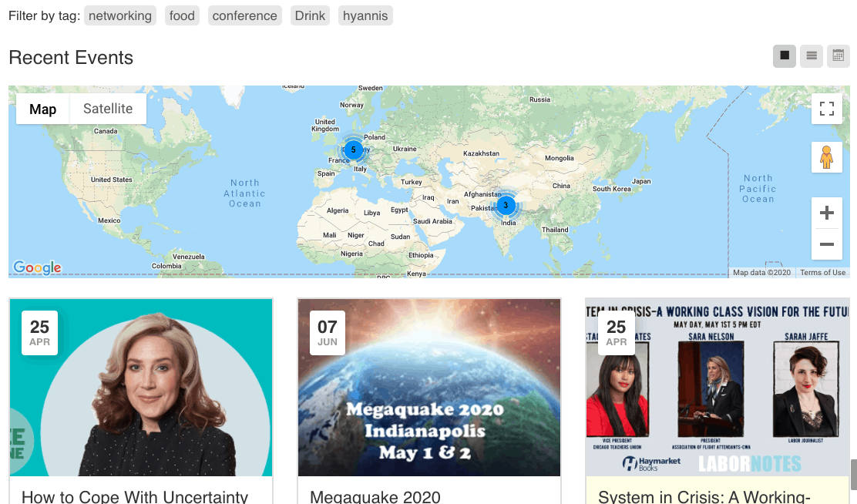Click the System in Crisis event image

pos(717,388)
